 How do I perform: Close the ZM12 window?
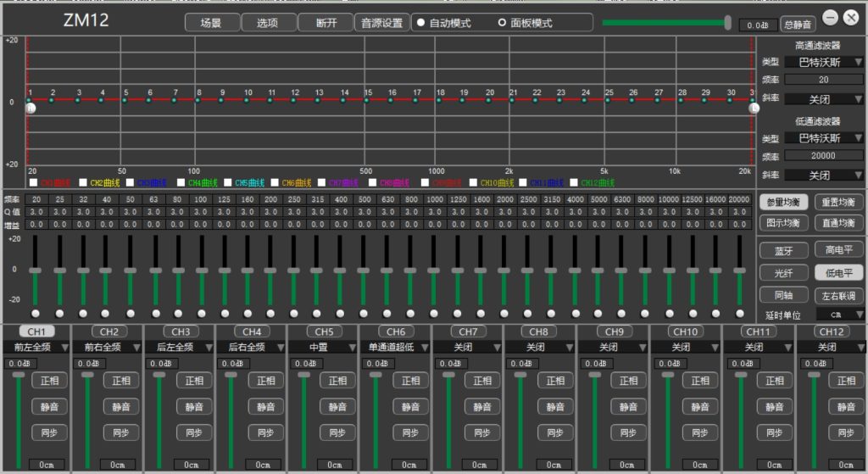[851, 18]
